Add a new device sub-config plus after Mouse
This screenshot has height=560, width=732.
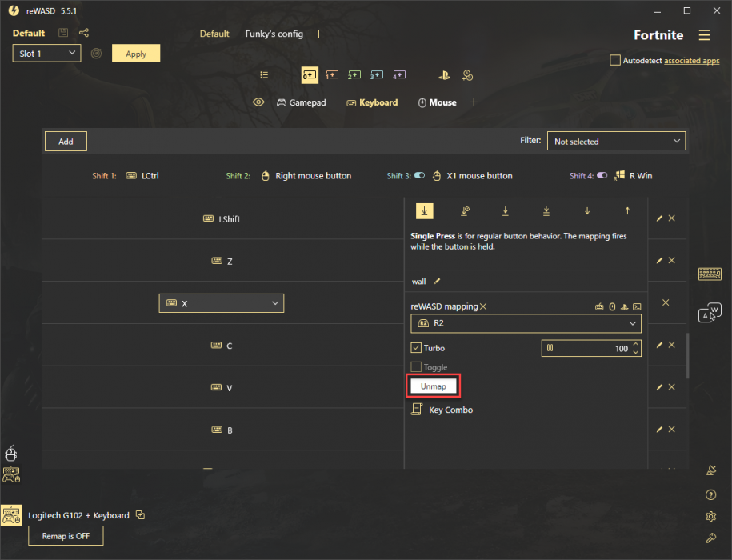click(x=474, y=102)
